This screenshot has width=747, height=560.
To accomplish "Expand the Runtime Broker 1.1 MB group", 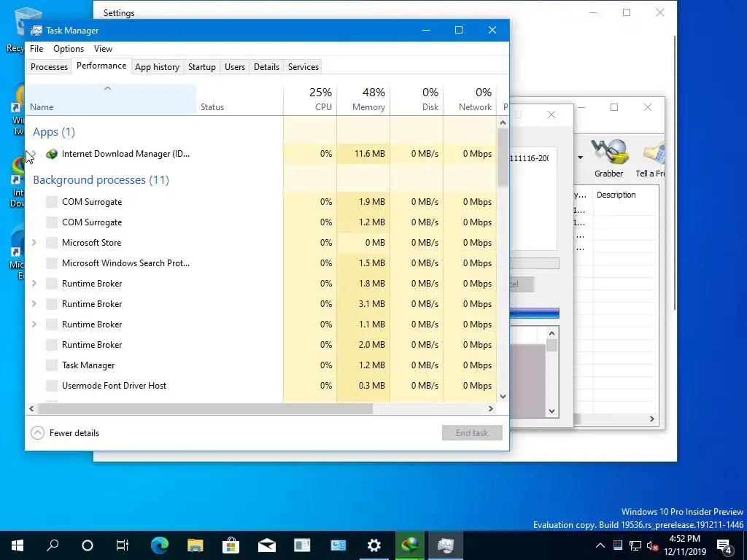I will click(34, 324).
